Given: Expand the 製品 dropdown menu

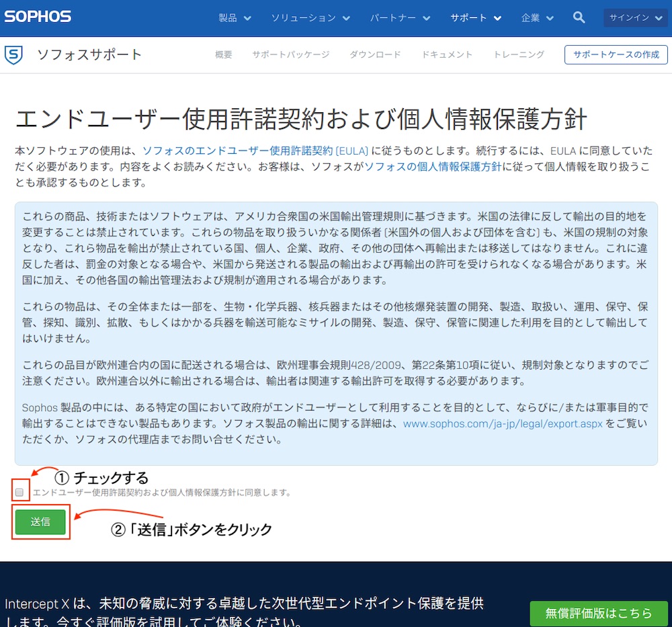Looking at the screenshot, I should click(x=235, y=17).
